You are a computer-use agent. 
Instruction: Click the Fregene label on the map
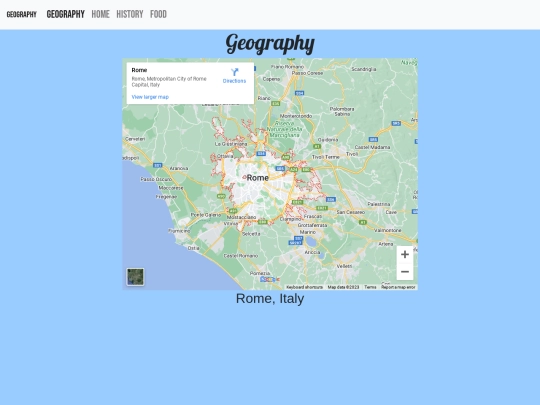166,197
